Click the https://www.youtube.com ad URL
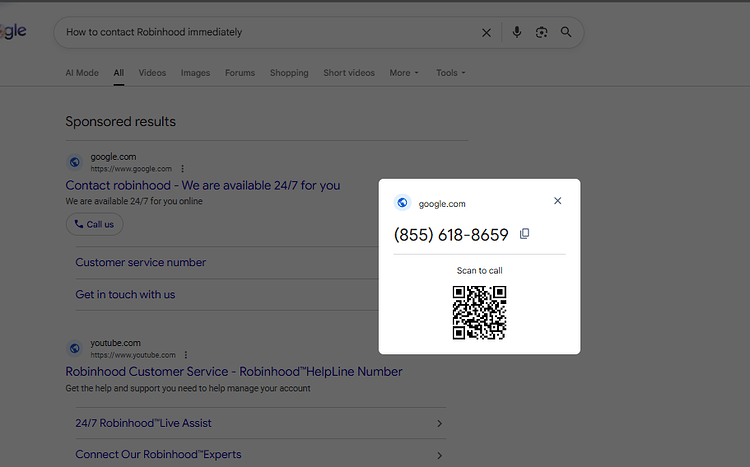 pos(133,355)
